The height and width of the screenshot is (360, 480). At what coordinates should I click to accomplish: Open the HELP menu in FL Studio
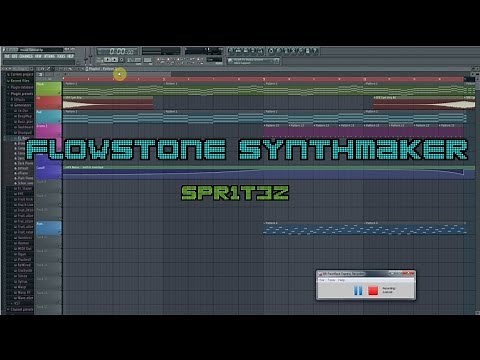pyautogui.click(x=70, y=56)
